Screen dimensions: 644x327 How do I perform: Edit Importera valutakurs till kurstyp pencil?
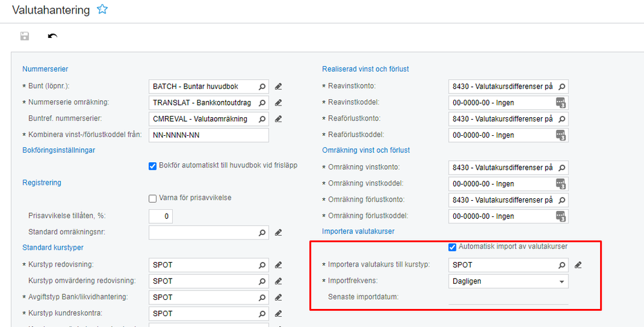[578, 265]
